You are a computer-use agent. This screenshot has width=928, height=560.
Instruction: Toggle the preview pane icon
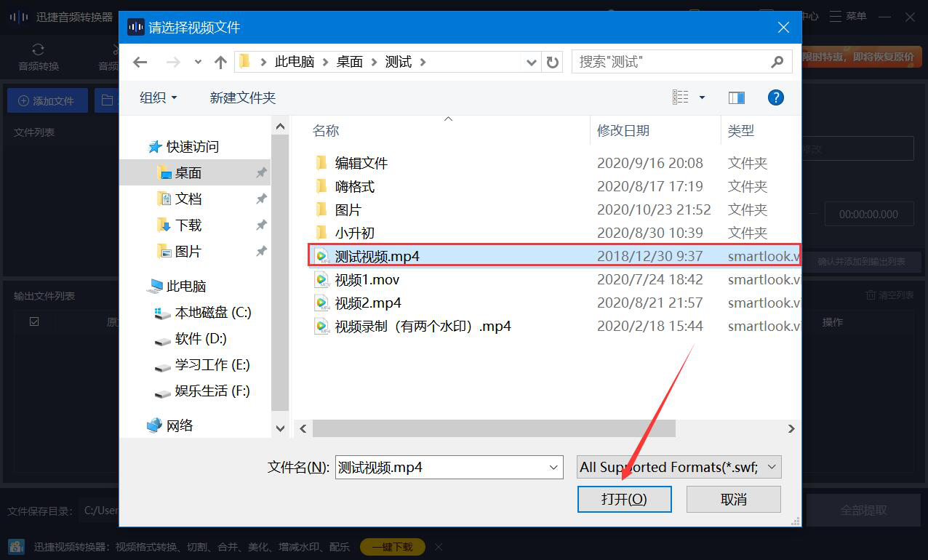tap(737, 97)
